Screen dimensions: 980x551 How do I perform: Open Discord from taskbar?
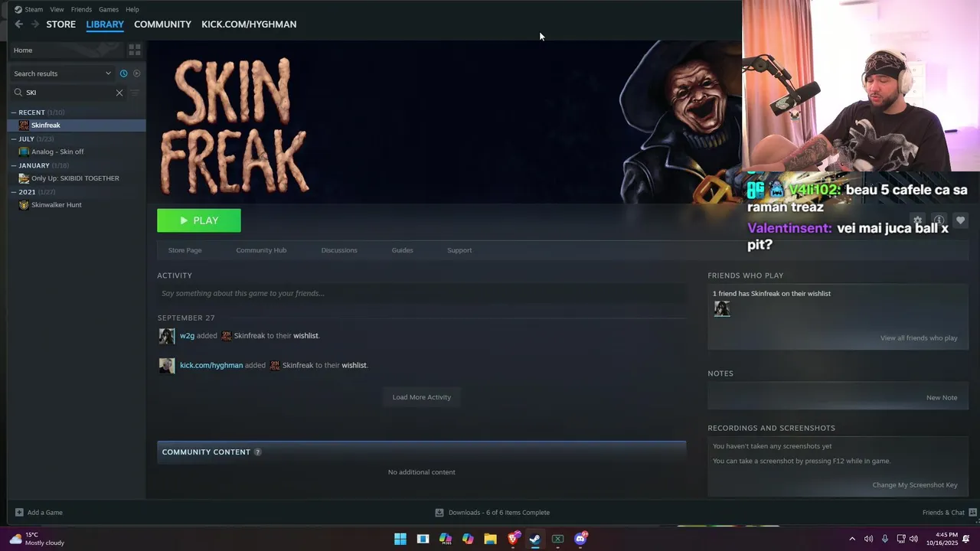[x=580, y=539]
